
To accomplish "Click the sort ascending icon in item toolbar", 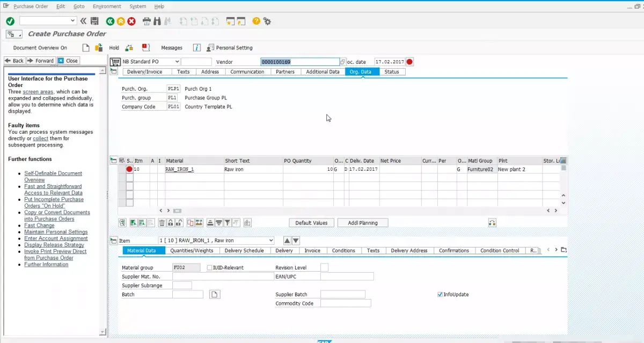I will point(210,222).
